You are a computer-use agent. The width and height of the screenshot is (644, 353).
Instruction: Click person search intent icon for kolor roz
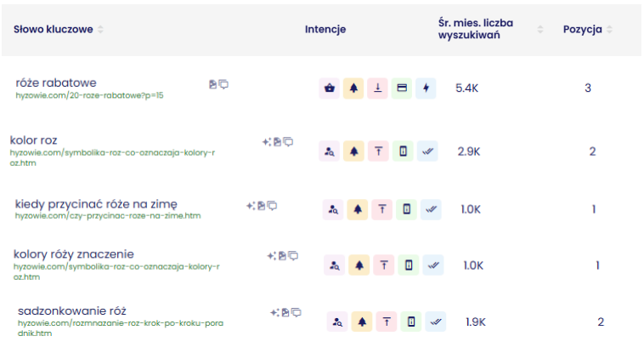[330, 151]
